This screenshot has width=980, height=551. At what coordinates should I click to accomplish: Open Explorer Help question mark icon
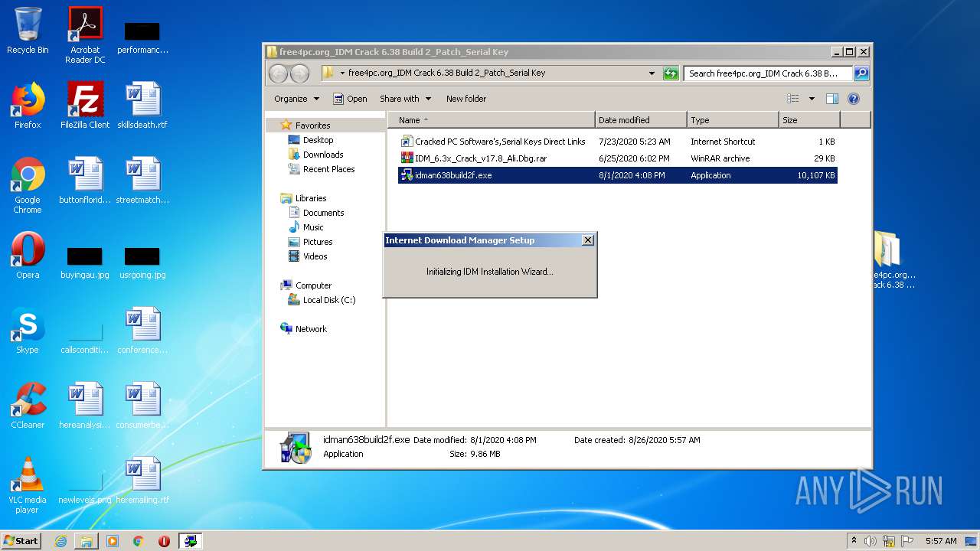(854, 99)
